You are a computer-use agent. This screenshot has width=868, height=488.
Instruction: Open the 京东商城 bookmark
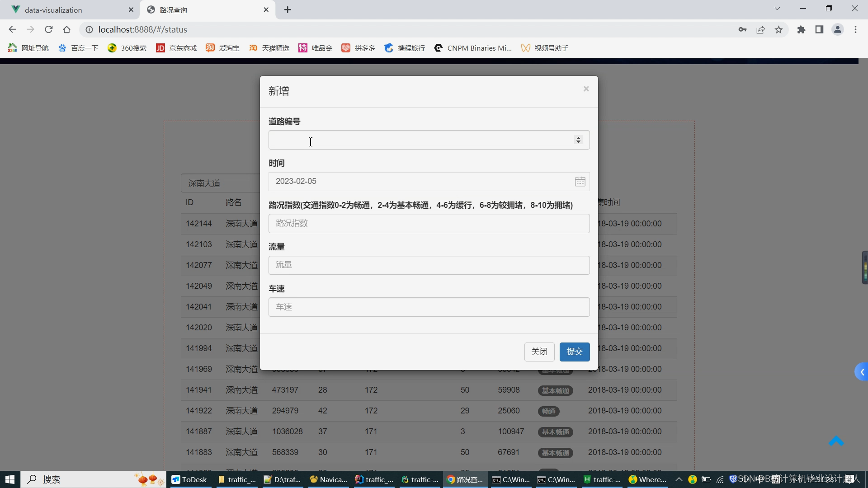click(176, 48)
